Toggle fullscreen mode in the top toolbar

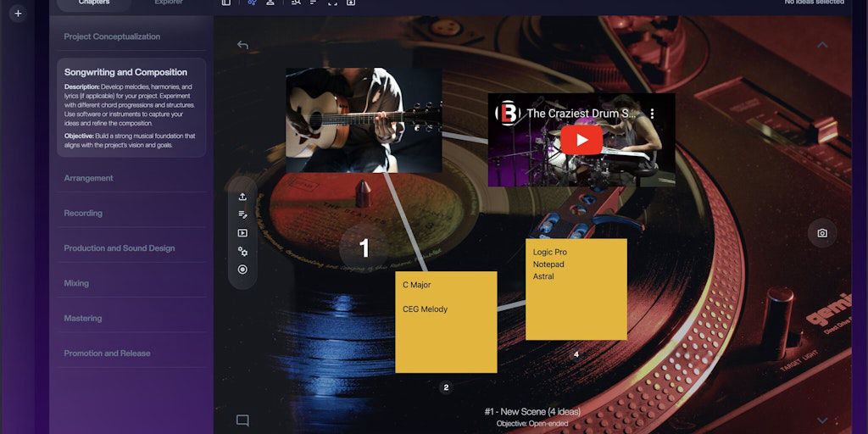click(332, 3)
